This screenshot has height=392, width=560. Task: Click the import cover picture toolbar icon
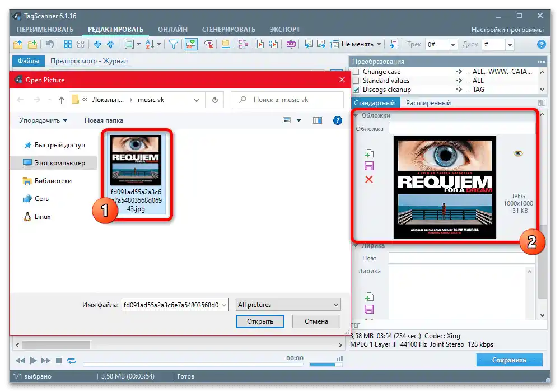tap(309, 44)
